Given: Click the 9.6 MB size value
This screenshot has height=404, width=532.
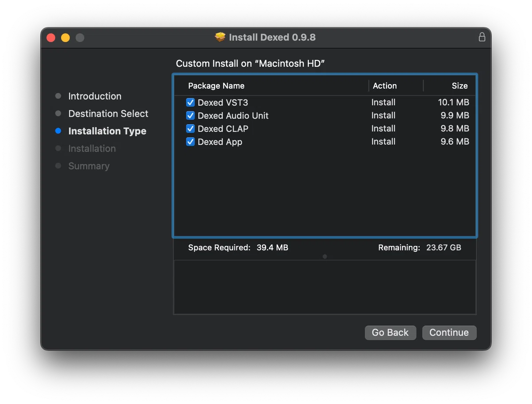Looking at the screenshot, I should [x=455, y=141].
